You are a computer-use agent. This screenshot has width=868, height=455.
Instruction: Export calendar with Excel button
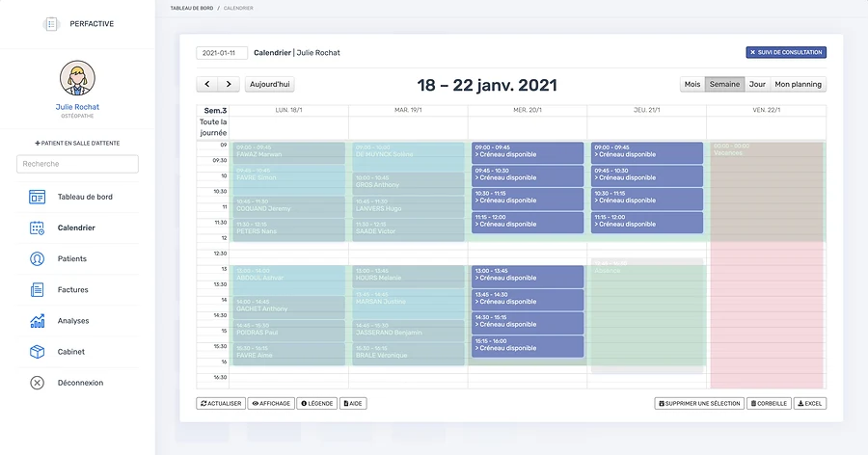pyautogui.click(x=810, y=404)
